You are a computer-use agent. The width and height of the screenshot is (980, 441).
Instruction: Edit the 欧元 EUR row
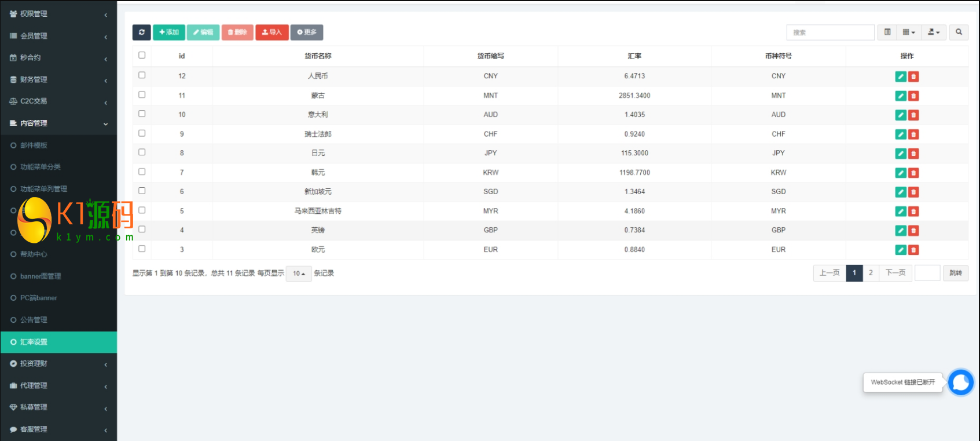coord(901,250)
